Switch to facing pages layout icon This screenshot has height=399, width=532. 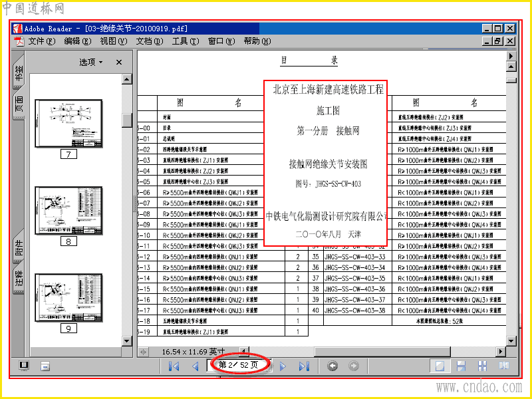[504, 366]
